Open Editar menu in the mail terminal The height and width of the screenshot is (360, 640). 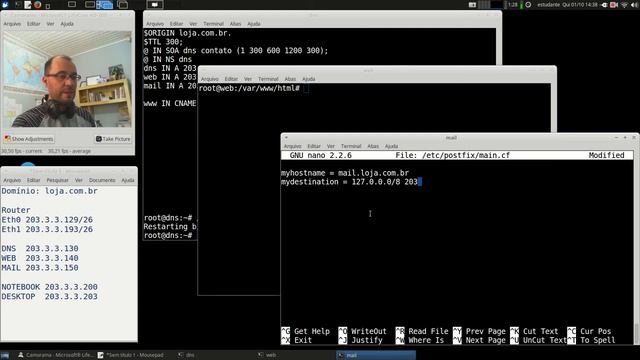[314, 146]
